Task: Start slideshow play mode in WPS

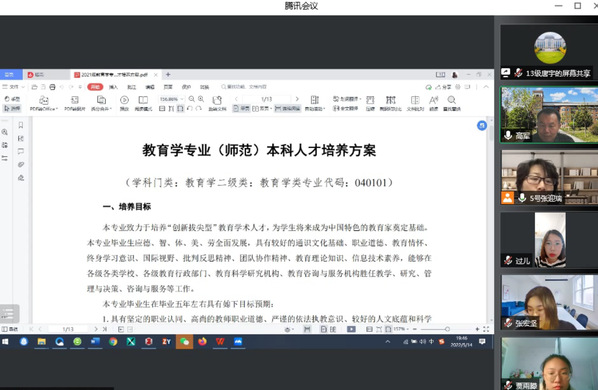Action: click(124, 103)
